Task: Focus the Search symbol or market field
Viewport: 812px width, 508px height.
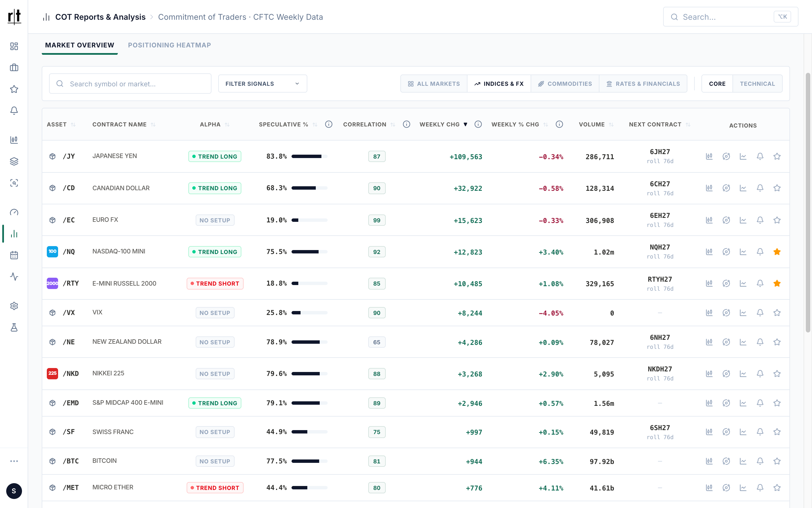Action: pos(130,84)
